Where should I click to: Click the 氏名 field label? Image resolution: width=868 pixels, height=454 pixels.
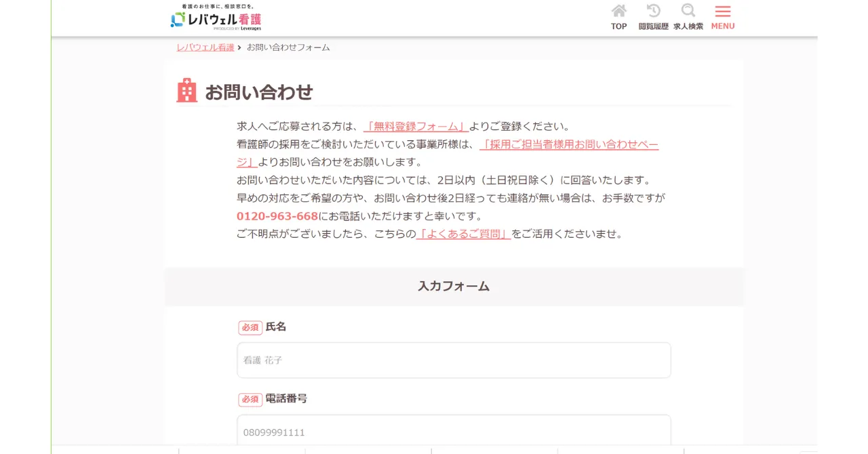(276, 327)
